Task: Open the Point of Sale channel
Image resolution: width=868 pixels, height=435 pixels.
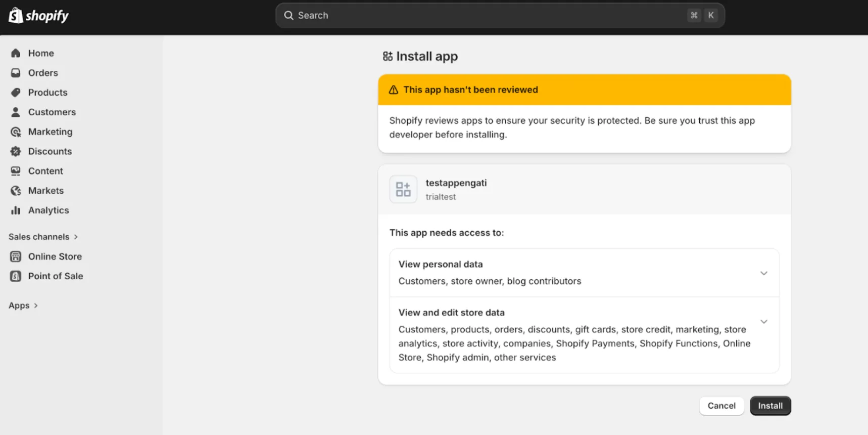Action: (56, 276)
